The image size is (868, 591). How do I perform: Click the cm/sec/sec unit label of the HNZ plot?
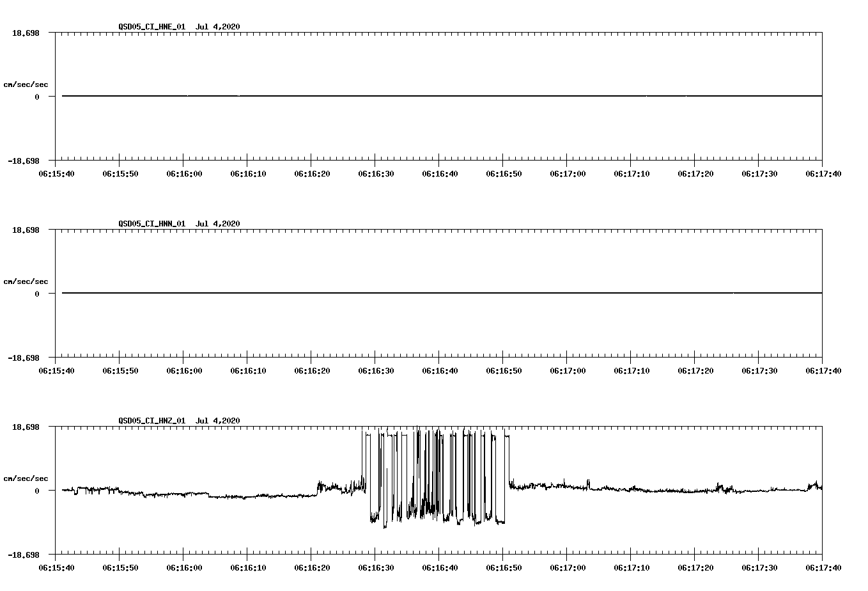pos(26,478)
